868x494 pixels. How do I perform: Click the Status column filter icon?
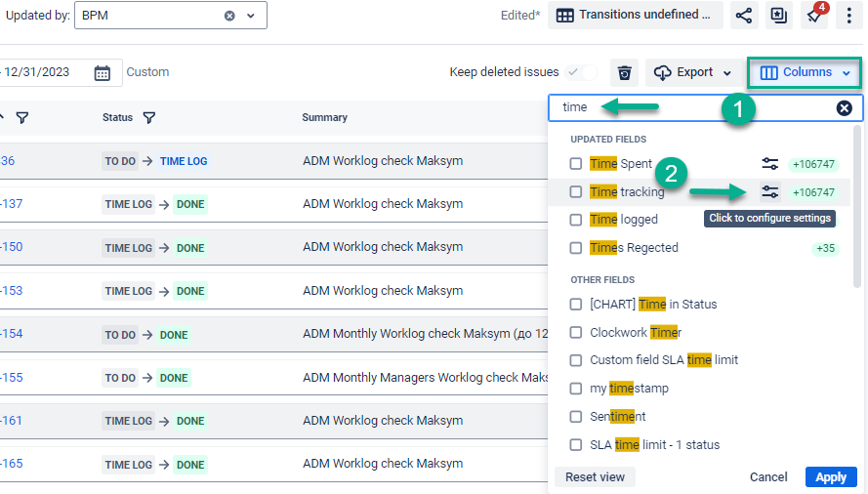click(149, 117)
